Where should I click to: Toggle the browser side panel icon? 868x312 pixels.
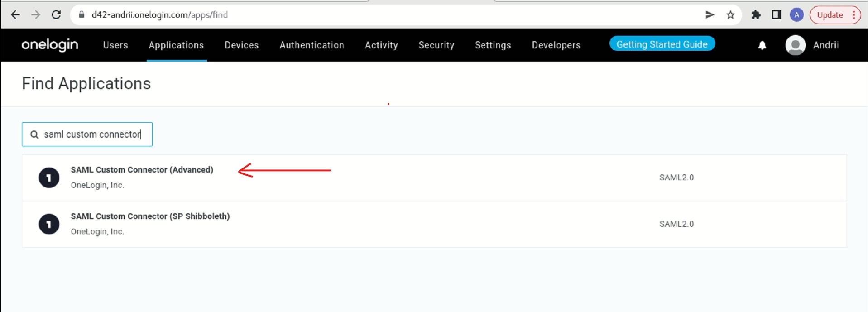(x=776, y=15)
